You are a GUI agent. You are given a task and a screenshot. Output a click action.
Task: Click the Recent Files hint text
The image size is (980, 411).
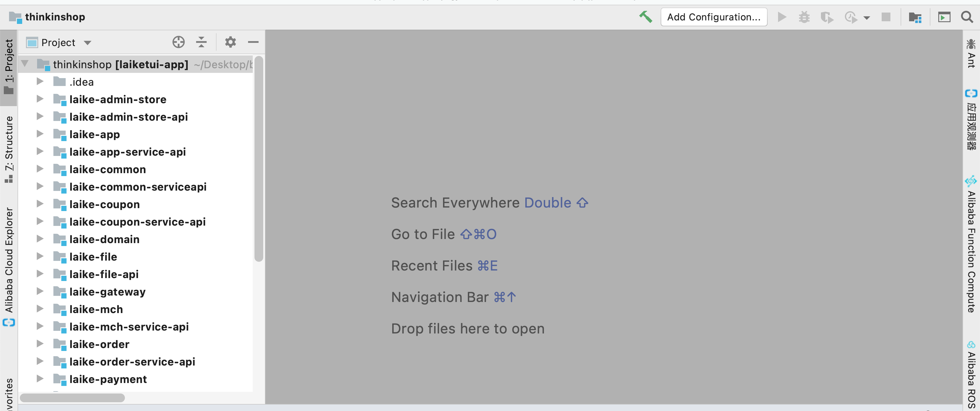(x=432, y=266)
